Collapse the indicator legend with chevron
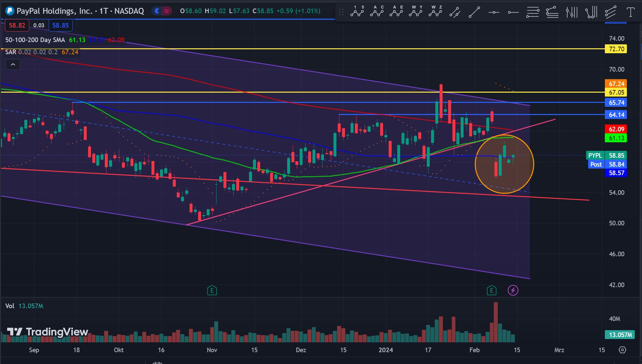The image size is (642, 364). point(13,64)
